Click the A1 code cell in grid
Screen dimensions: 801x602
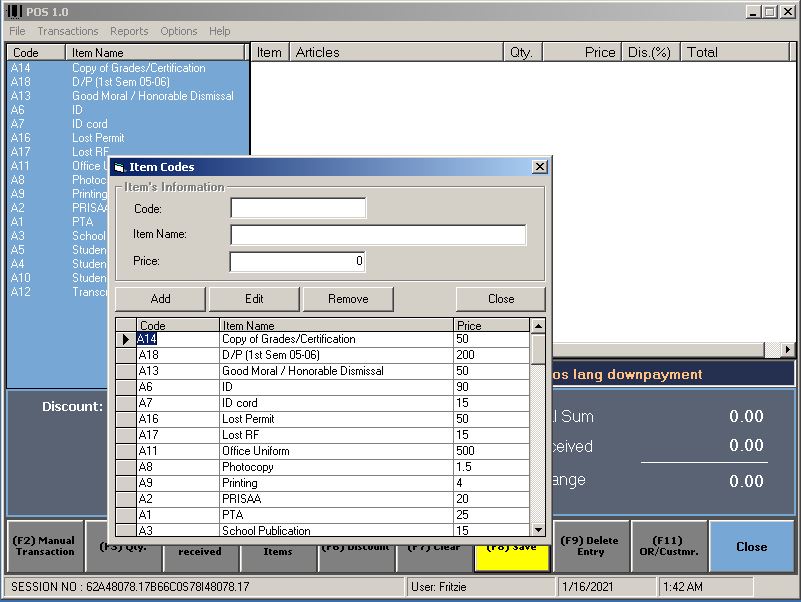point(177,515)
